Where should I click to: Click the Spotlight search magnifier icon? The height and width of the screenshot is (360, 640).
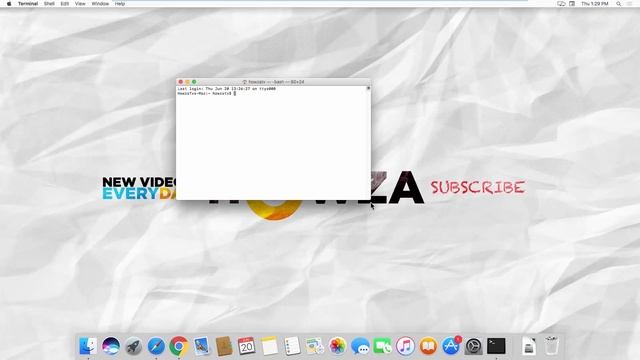coord(618,4)
